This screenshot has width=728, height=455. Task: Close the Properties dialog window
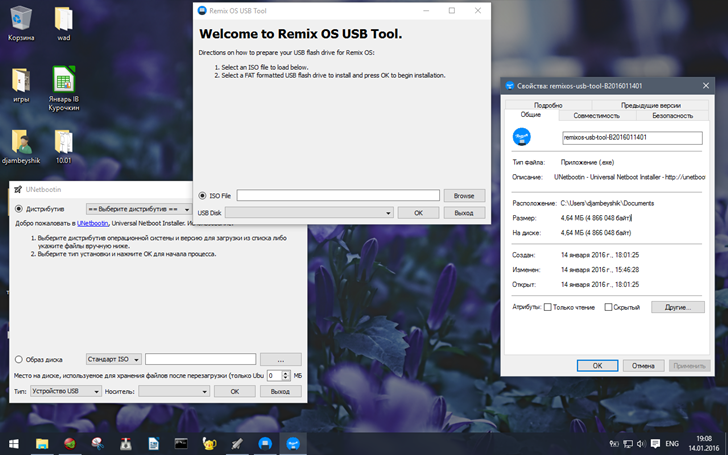pyautogui.click(x=706, y=86)
